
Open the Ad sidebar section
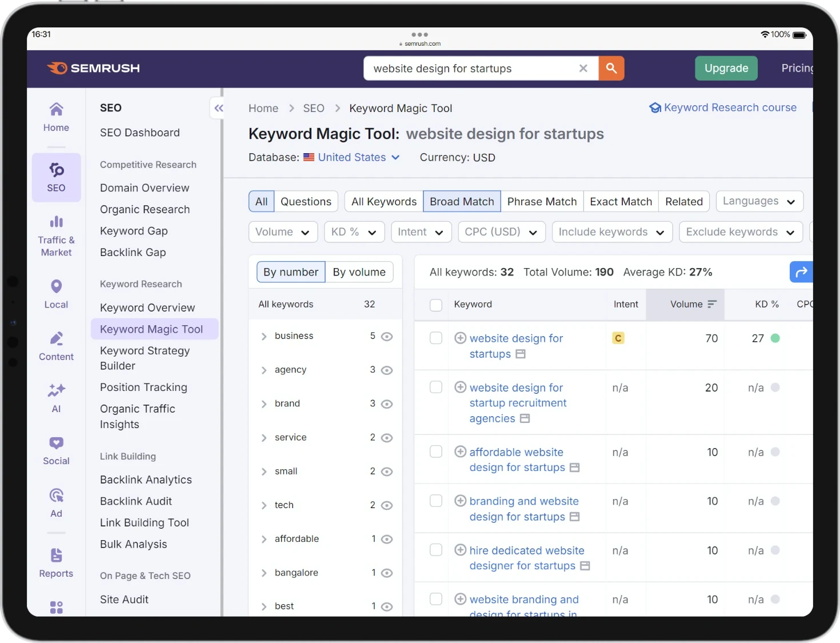[x=56, y=502]
